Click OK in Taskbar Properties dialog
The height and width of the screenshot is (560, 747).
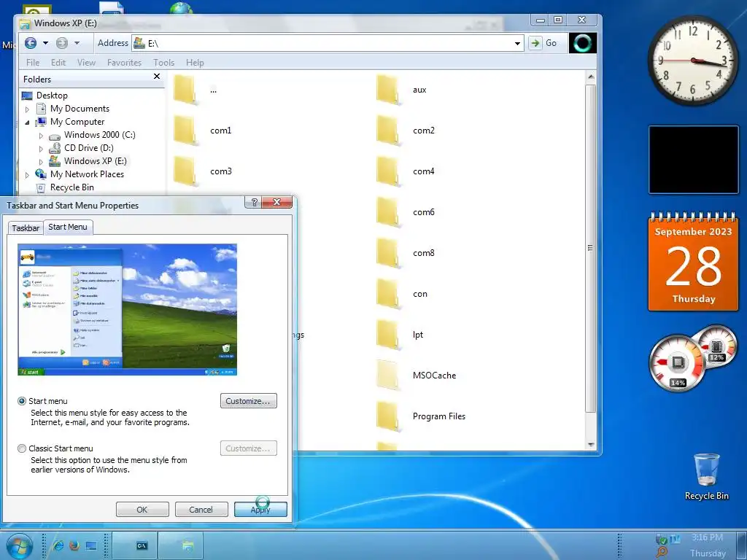[142, 510]
